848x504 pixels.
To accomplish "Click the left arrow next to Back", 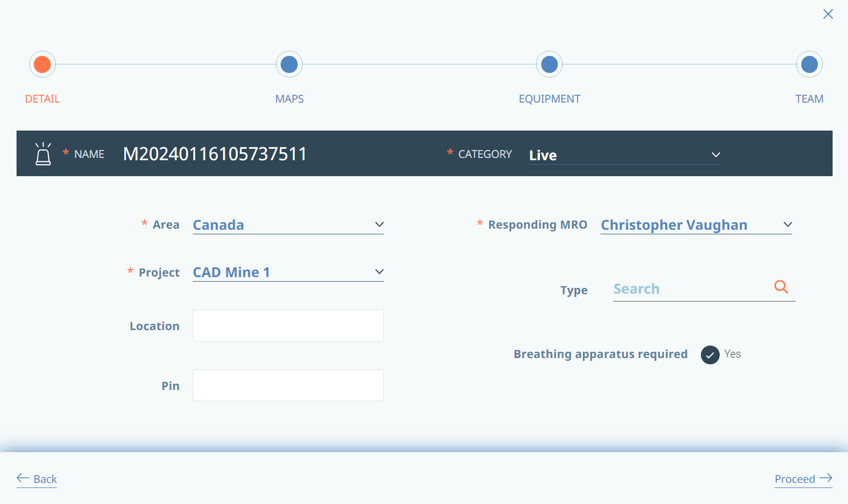I will click(x=23, y=478).
